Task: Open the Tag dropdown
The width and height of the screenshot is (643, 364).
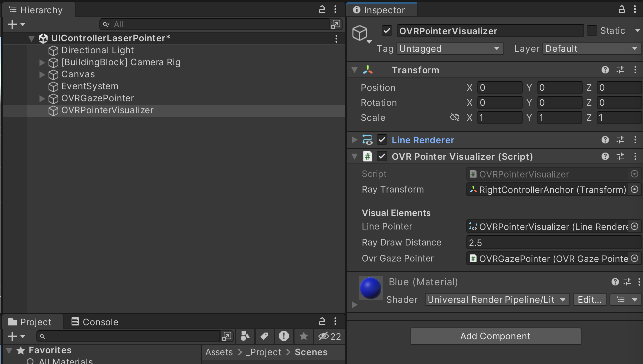Action: [x=449, y=48]
